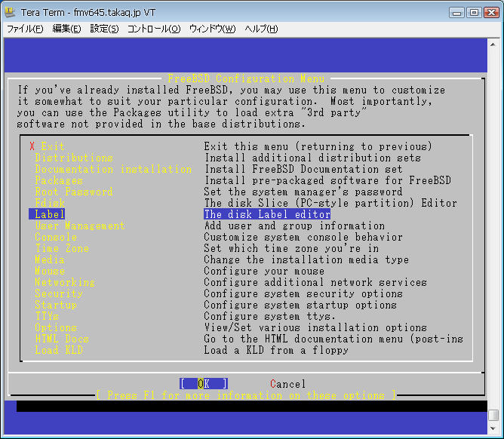Viewport: 504px width, 439px height.
Task: Select the Root Password entry
Action: [74, 192]
